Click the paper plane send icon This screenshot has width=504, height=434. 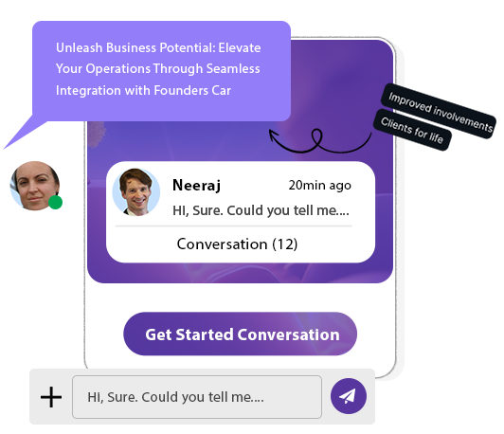click(x=348, y=396)
